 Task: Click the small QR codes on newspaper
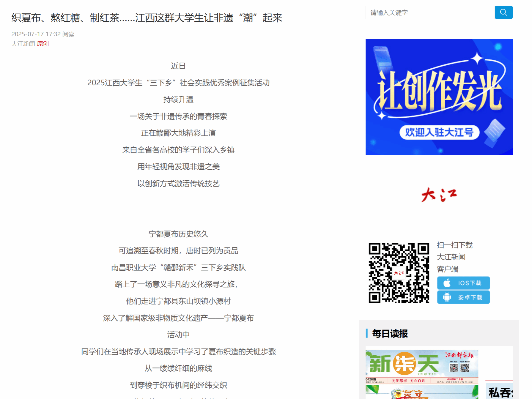(x=459, y=368)
